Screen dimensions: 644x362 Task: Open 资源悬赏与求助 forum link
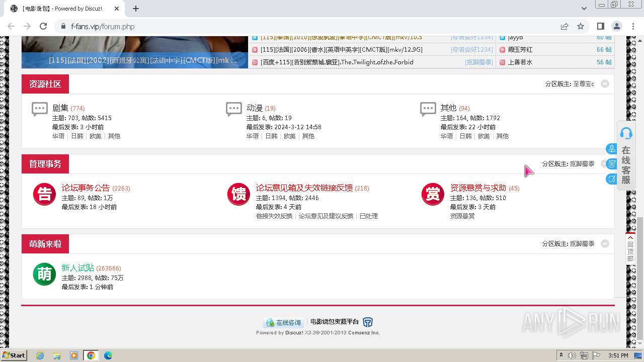478,188
